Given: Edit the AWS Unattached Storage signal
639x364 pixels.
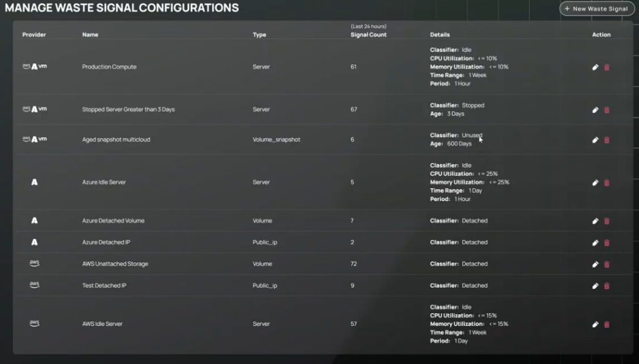Looking at the screenshot, I should tap(595, 264).
